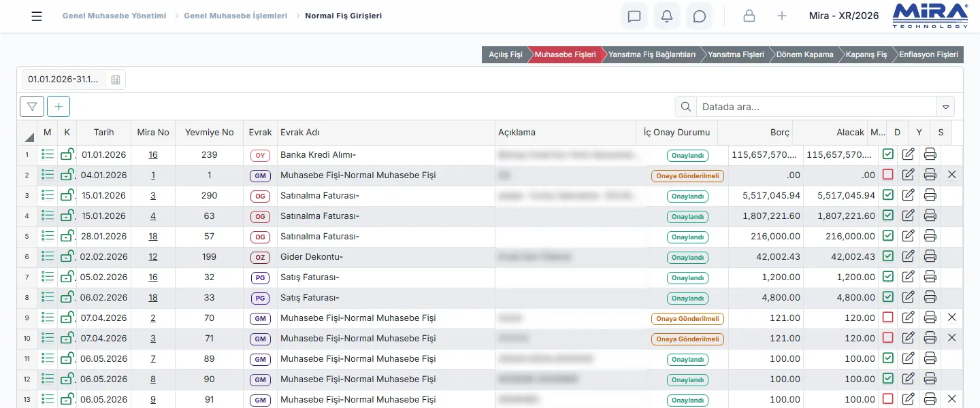Tick the D checkbox for Yevmiye No 70
Viewport: 980px width, 408px height.
(x=887, y=318)
